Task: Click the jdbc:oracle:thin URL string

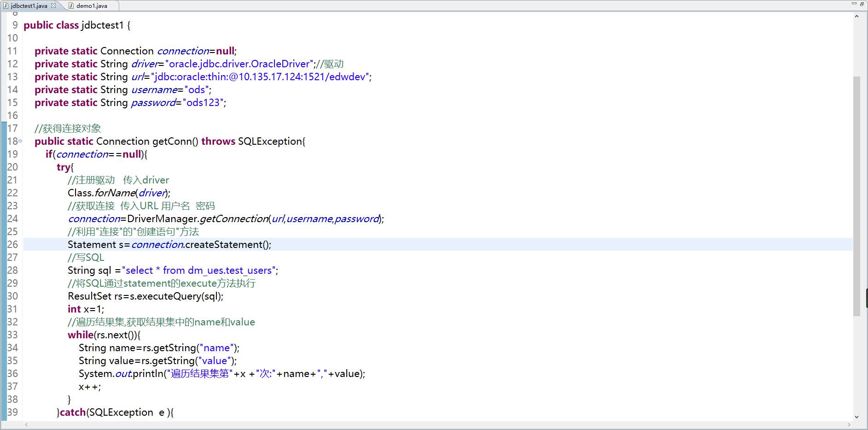Action: (x=260, y=77)
